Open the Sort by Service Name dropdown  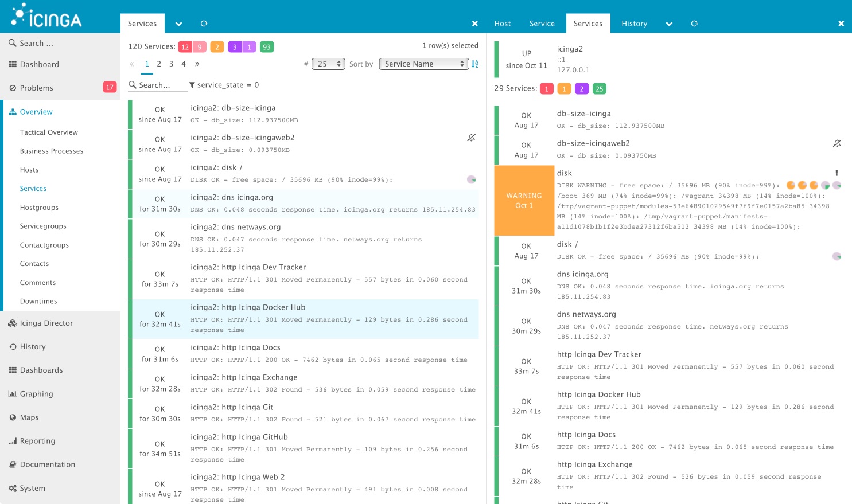425,64
